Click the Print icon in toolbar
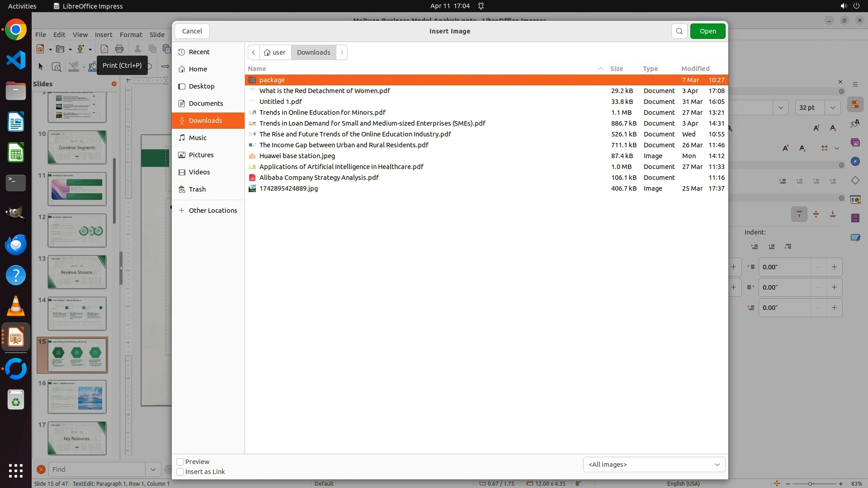The image size is (868, 488). click(119, 49)
